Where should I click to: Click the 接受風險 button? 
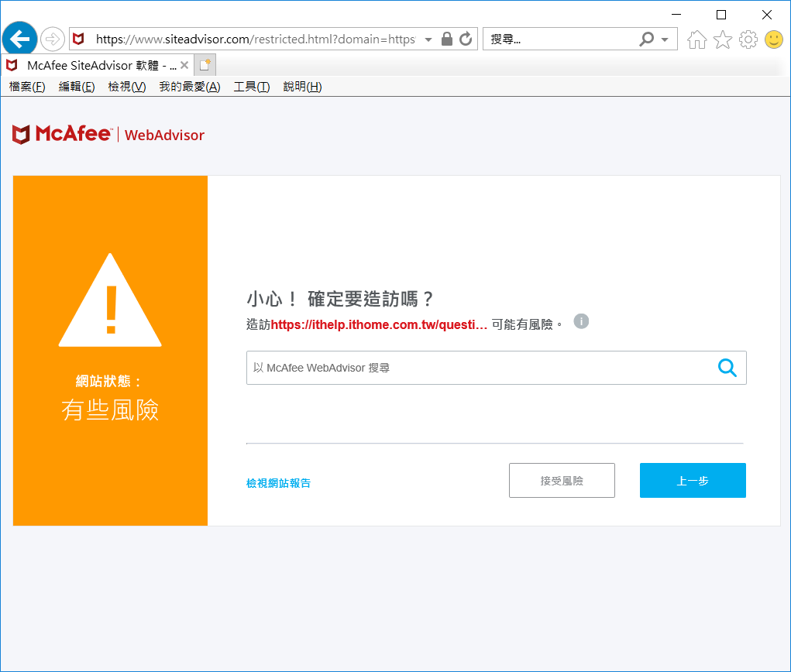click(x=562, y=481)
